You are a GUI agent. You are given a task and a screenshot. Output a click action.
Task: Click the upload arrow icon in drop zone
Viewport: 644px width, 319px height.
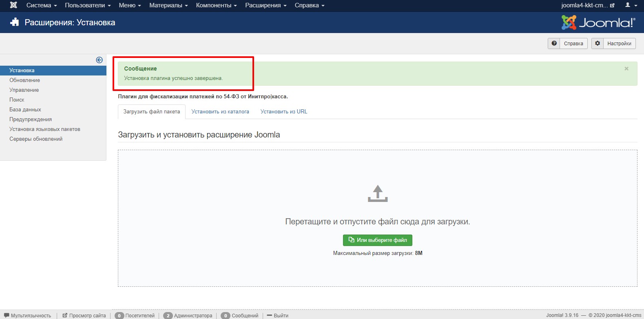378,193
